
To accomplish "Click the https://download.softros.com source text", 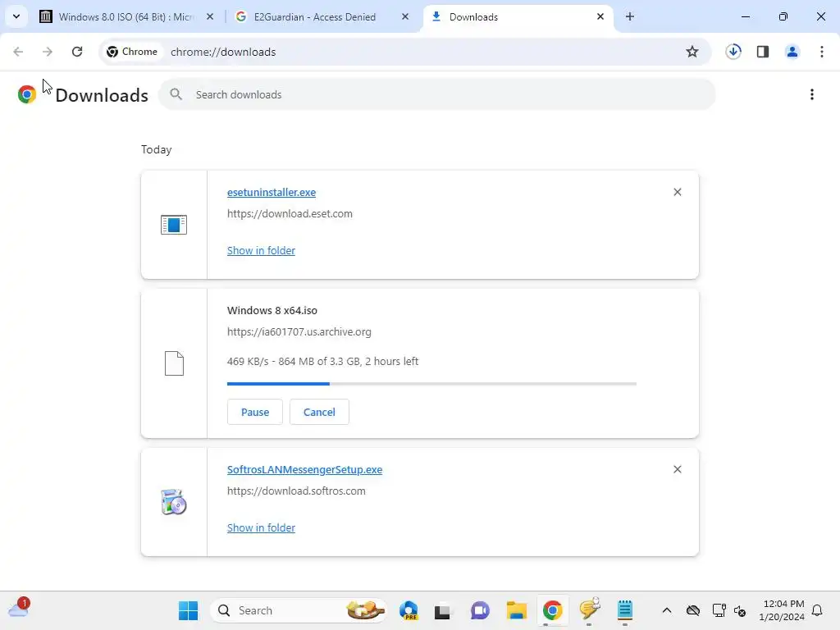I will coord(296,491).
